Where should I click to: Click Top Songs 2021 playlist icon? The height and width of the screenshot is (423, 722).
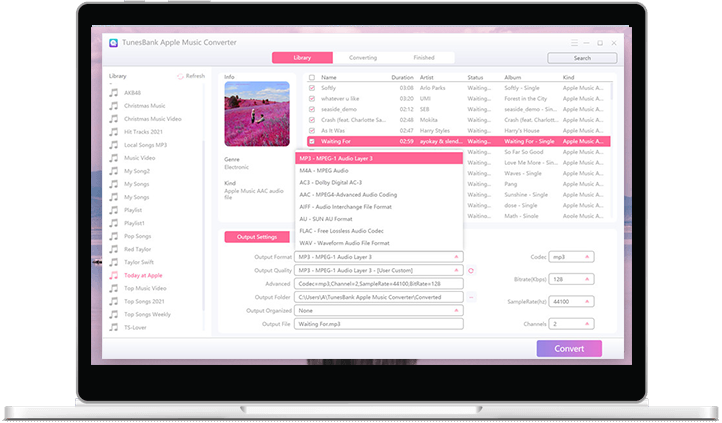pyautogui.click(x=113, y=301)
